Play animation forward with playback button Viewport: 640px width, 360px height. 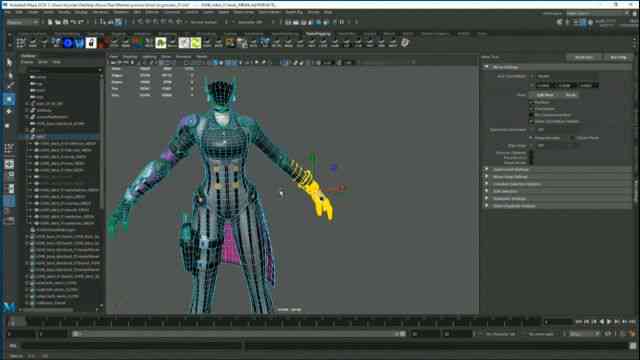point(609,322)
